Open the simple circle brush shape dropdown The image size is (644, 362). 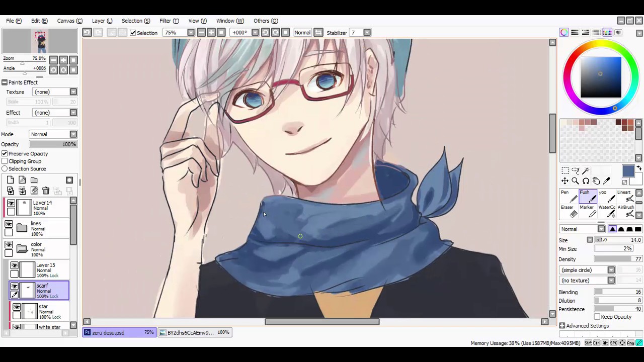point(611,270)
